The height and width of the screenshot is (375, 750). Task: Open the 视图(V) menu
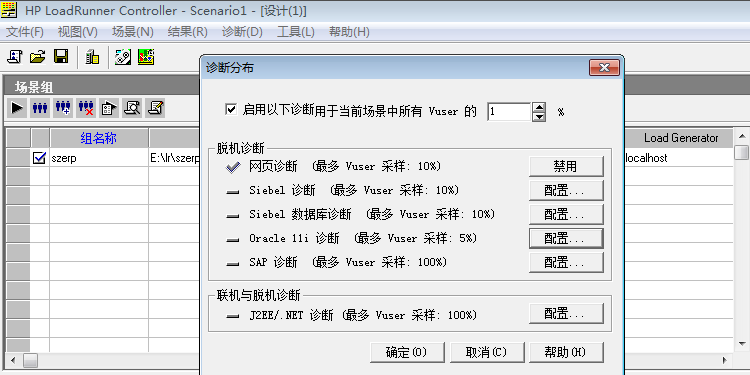[77, 32]
